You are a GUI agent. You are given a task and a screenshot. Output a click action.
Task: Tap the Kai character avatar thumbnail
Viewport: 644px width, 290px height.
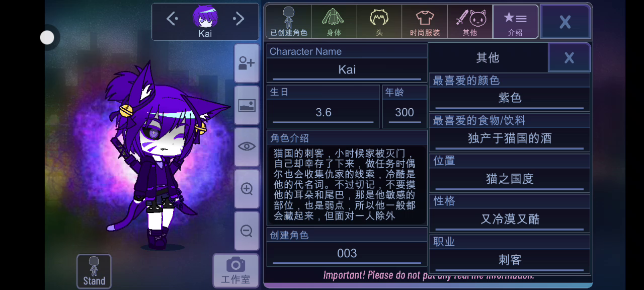click(205, 17)
